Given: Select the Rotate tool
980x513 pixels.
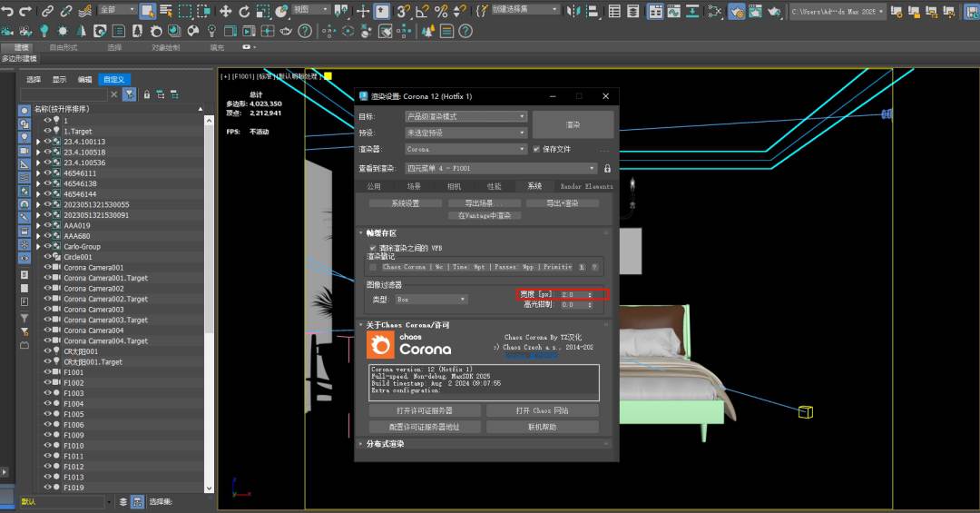Looking at the screenshot, I should (244, 11).
